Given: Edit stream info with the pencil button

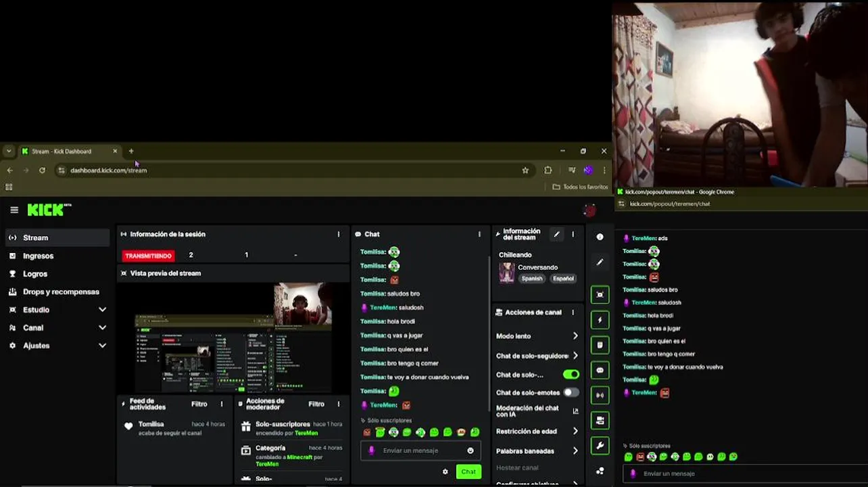Looking at the screenshot, I should coord(556,235).
